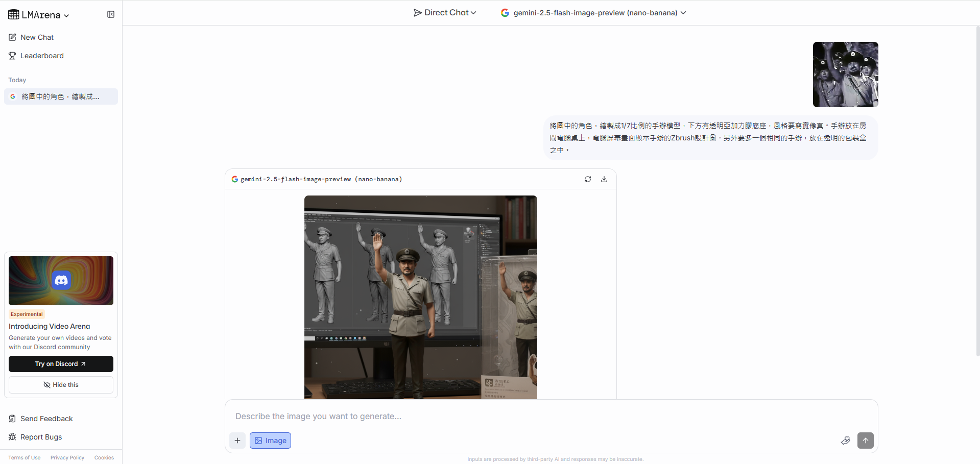Open the Direct Chat mode dropdown
The height and width of the screenshot is (464, 980).
444,12
